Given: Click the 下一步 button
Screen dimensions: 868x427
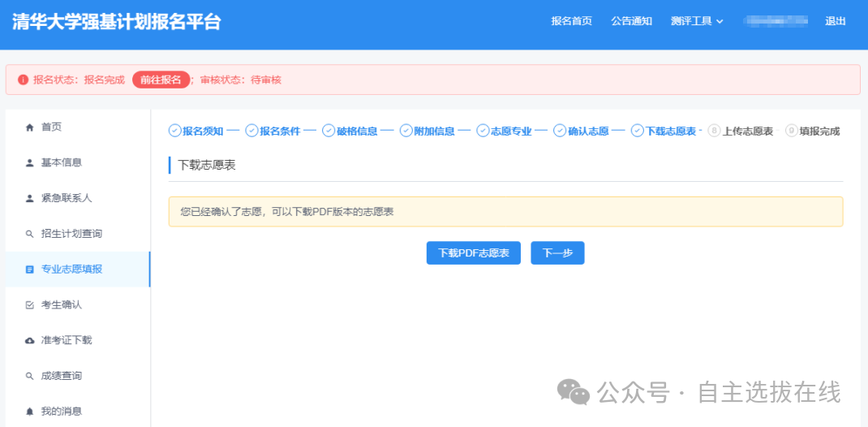Looking at the screenshot, I should click(x=557, y=253).
